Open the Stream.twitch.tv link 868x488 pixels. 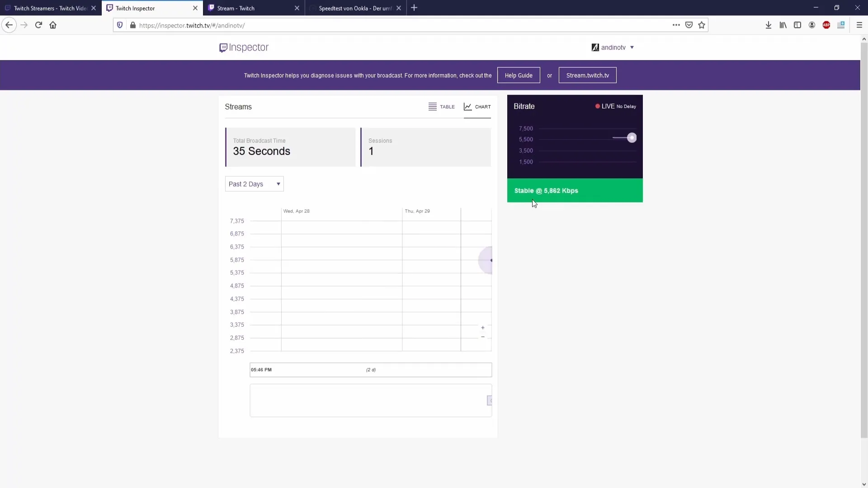pyautogui.click(x=588, y=75)
